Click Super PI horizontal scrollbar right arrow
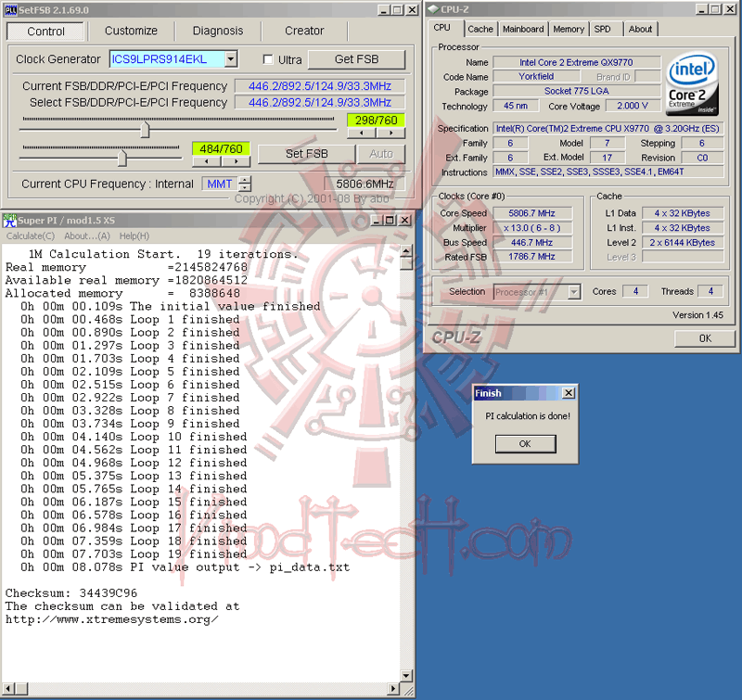The width and height of the screenshot is (742, 700). (393, 688)
